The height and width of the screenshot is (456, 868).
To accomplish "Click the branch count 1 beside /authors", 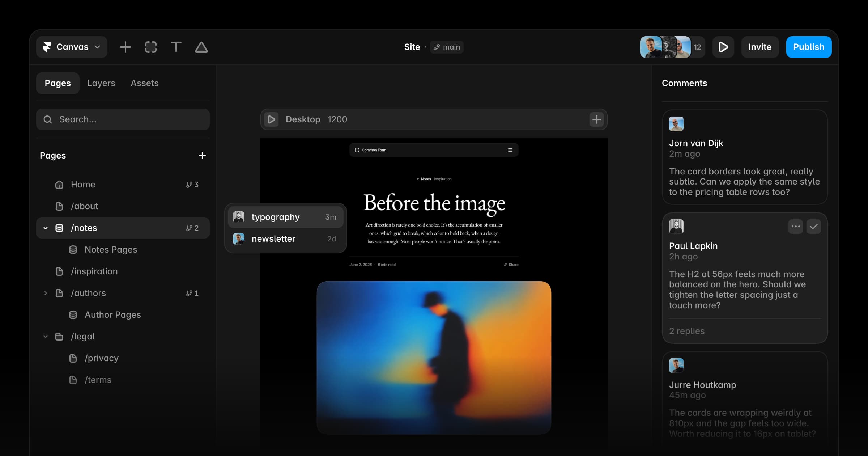I will point(192,293).
